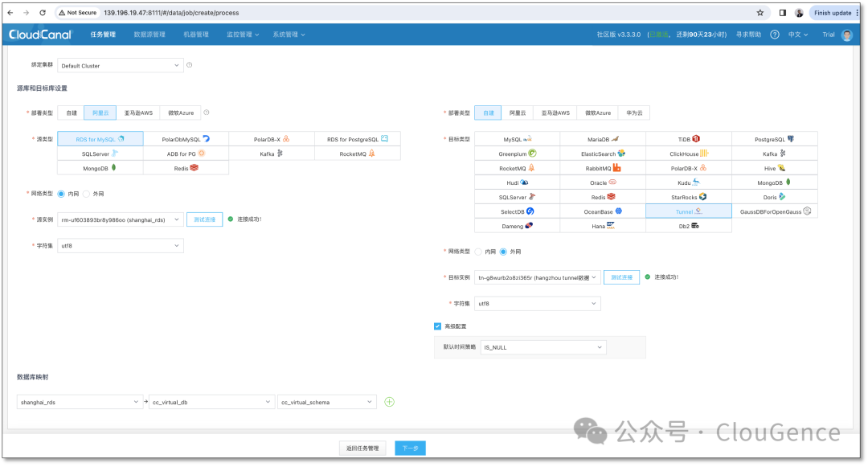Open cc_virtual_db dropdown
Image resolution: width=868 pixels, height=467 pixels.
pyautogui.click(x=211, y=402)
